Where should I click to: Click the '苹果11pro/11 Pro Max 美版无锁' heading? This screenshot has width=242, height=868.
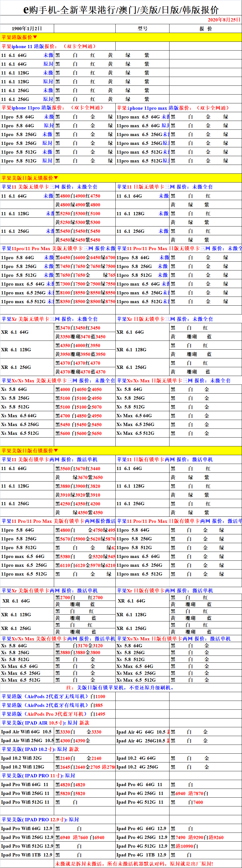(58, 248)
